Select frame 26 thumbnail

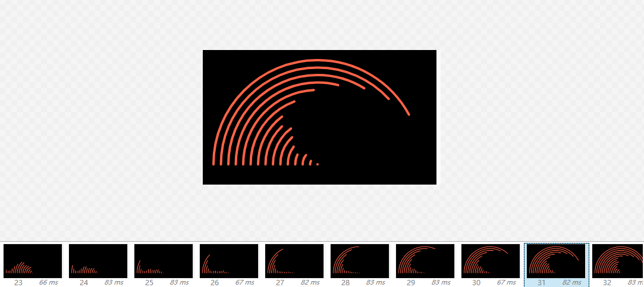pyautogui.click(x=229, y=261)
